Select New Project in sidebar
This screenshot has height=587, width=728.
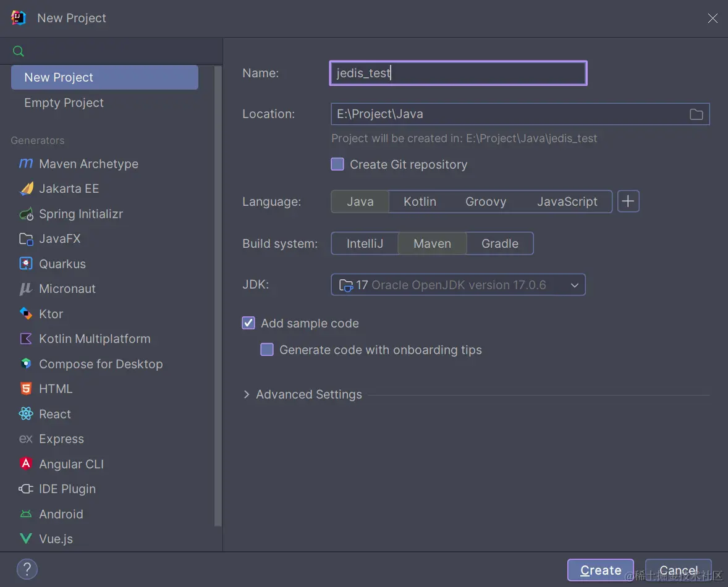click(x=104, y=77)
